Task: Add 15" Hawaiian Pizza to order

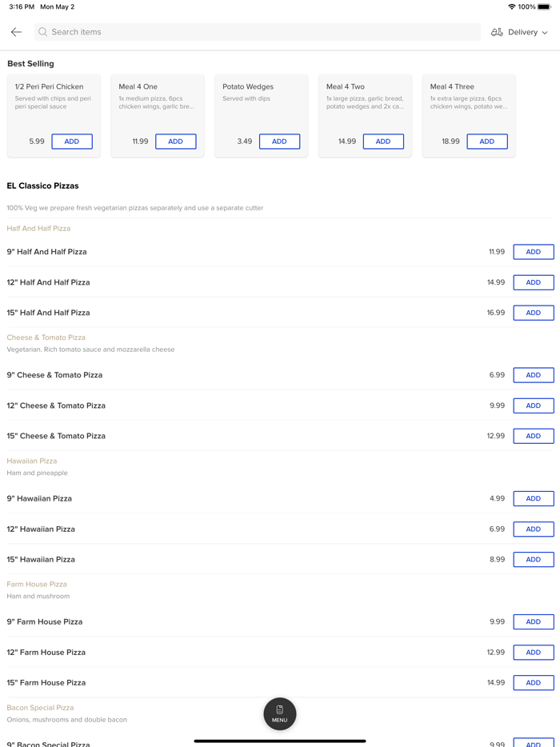Action: click(x=534, y=560)
